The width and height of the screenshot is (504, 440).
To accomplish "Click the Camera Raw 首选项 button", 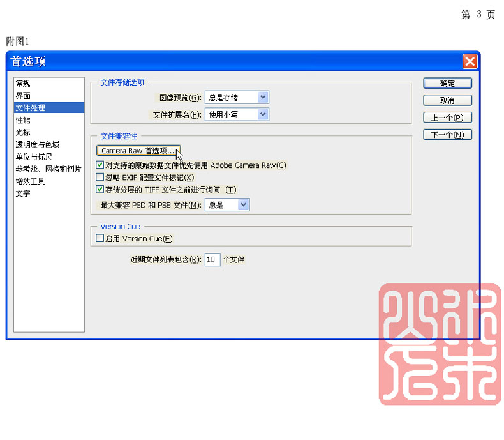I will 138,151.
